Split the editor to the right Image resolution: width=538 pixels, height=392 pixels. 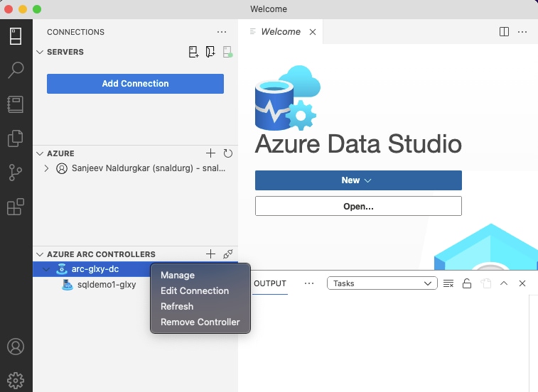coord(504,32)
